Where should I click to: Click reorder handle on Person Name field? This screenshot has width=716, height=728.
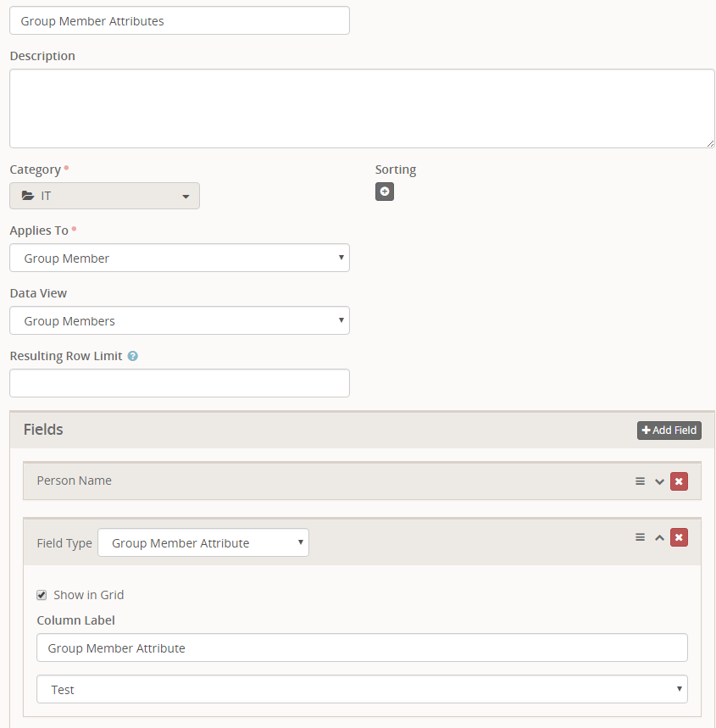point(640,481)
